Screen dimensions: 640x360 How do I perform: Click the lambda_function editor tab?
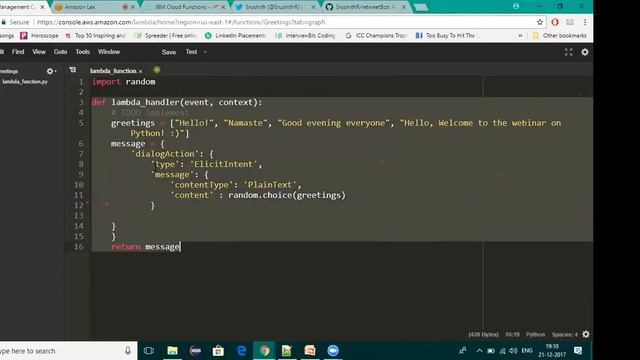(x=113, y=71)
